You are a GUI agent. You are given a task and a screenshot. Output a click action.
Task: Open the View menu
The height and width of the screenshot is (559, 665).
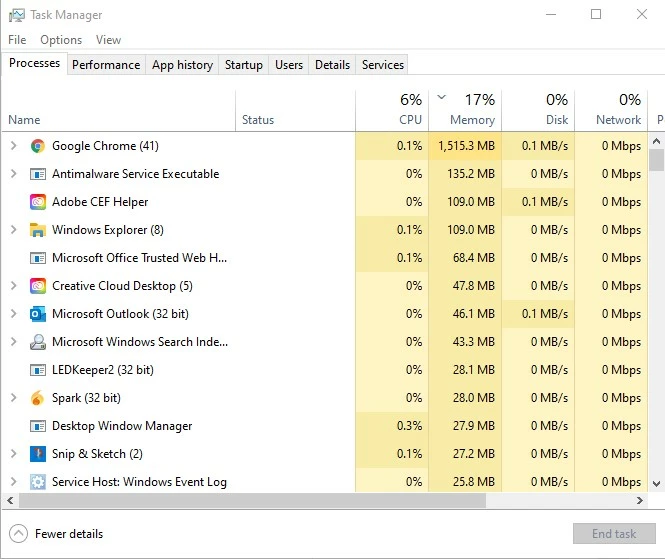pos(108,40)
